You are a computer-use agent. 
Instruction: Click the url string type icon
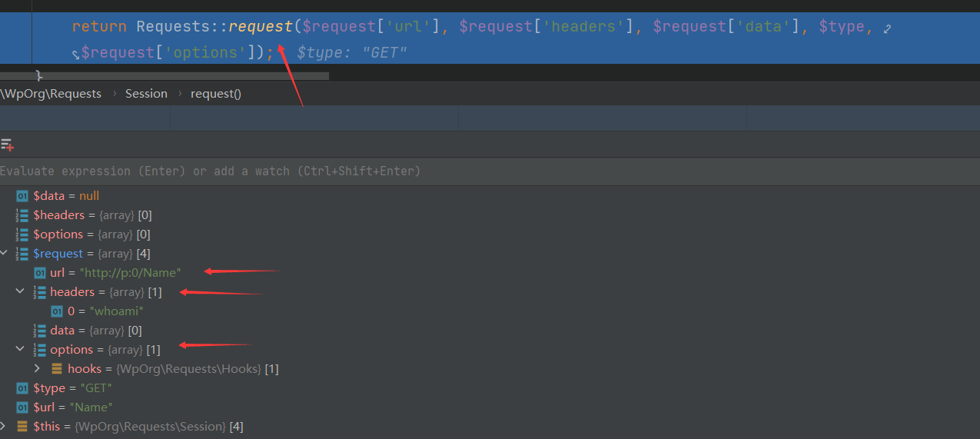click(x=39, y=273)
